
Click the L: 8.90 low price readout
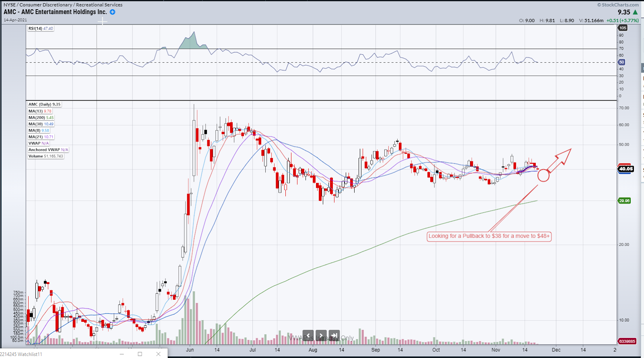pyautogui.click(x=567, y=21)
